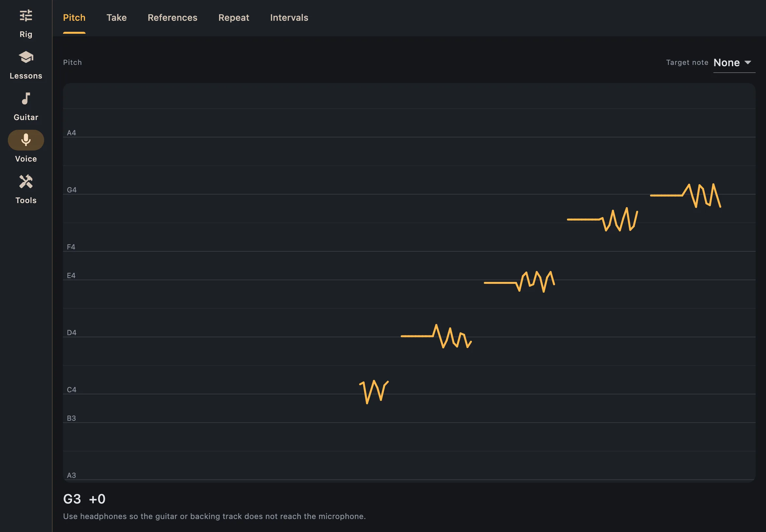Go to the Intervals tab
This screenshot has width=766, height=532.
click(289, 18)
